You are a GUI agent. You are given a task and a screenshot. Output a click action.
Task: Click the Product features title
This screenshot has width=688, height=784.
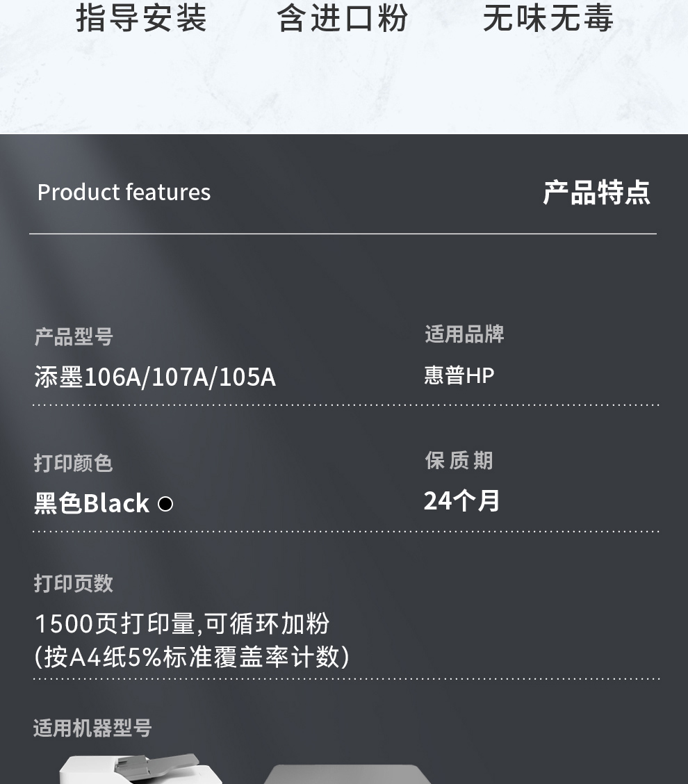tap(124, 192)
